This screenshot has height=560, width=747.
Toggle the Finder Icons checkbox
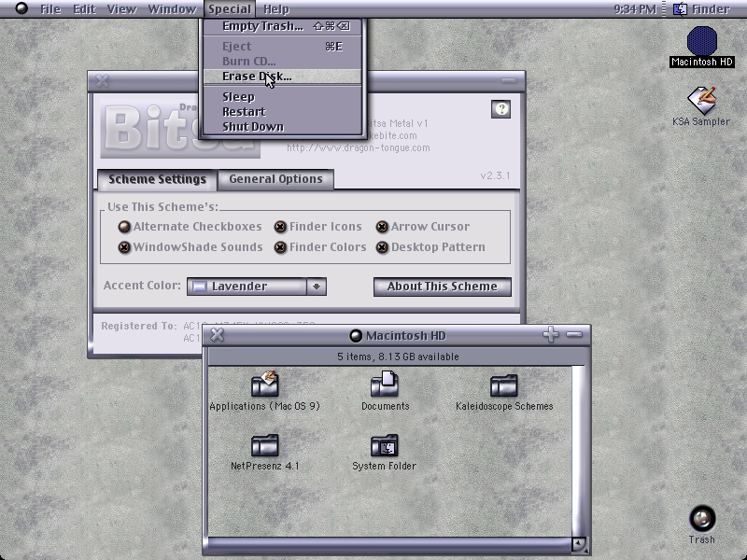point(281,227)
